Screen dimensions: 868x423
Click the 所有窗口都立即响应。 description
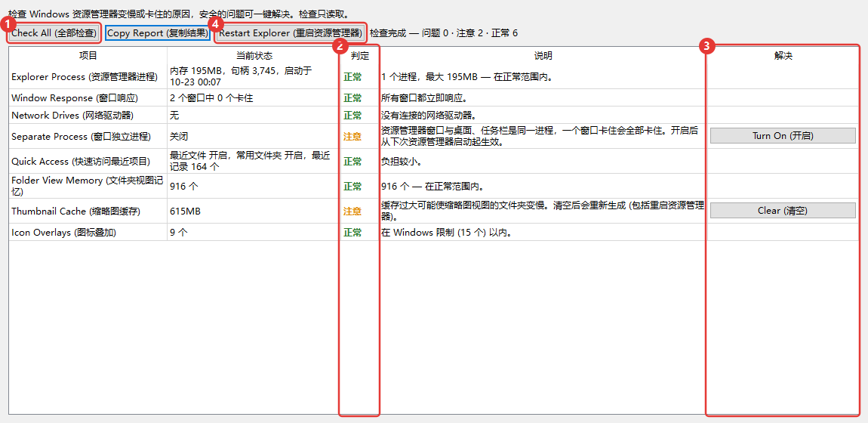(425, 98)
